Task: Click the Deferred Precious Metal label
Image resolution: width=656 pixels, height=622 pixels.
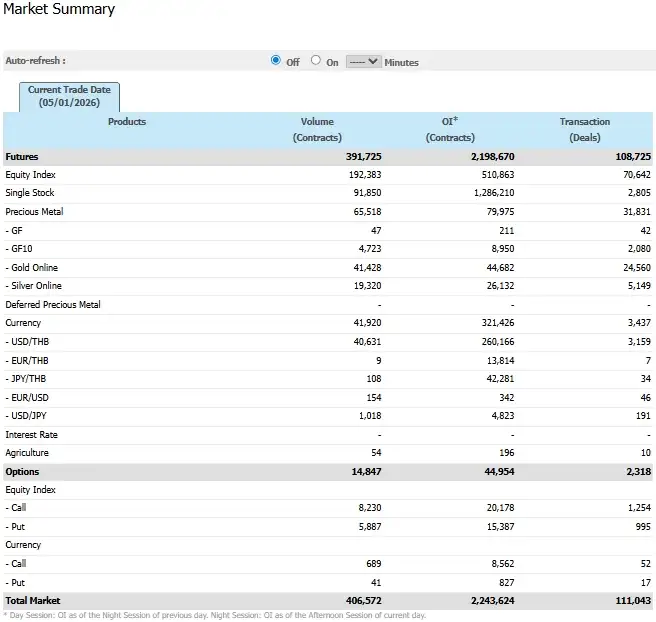Action: pyautogui.click(x=53, y=305)
